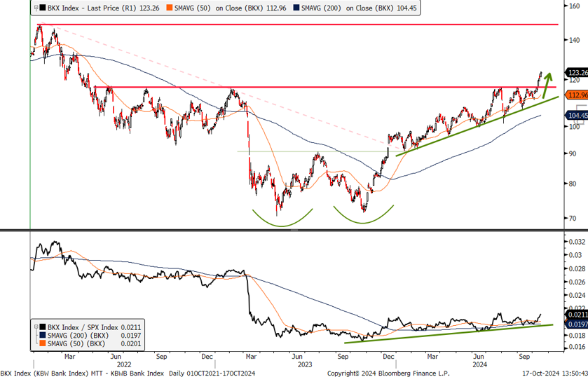
Task: Click the '17-Oct-2024 13:50:43' timestamp
Action: pyautogui.click(x=555, y=373)
